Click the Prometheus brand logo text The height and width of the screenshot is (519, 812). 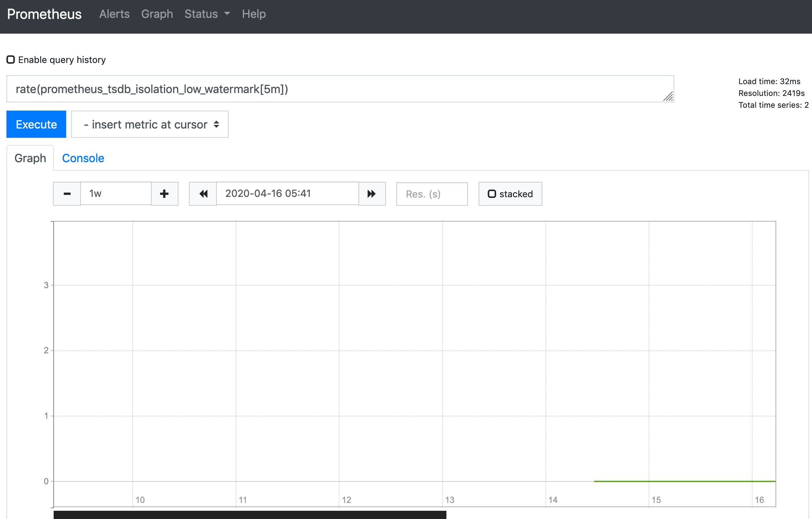coord(44,14)
